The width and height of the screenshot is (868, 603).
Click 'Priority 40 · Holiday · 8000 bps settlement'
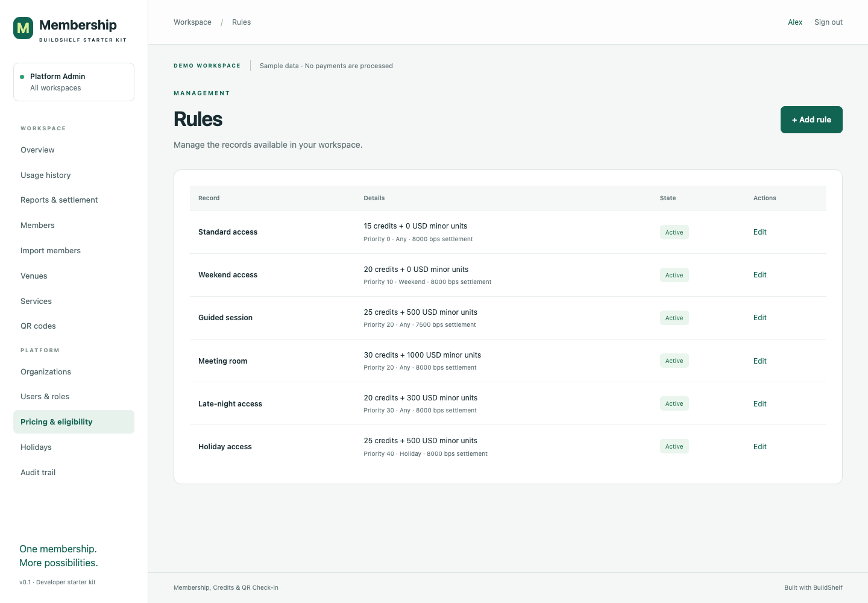click(426, 454)
